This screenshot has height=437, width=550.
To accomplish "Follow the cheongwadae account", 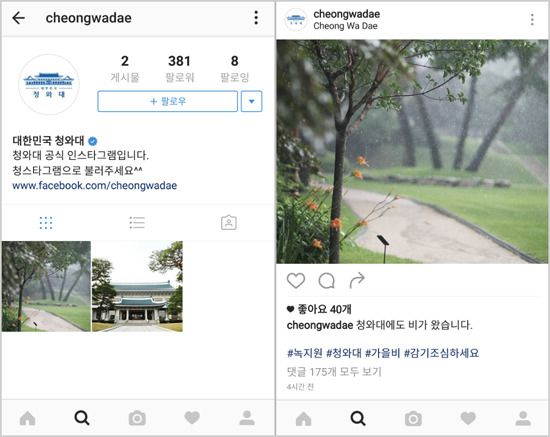I will [168, 102].
